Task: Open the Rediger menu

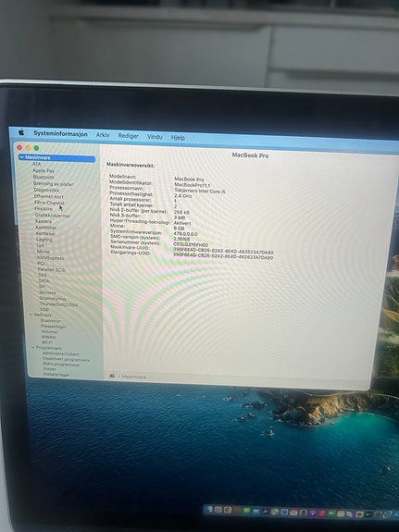Action: [128, 136]
